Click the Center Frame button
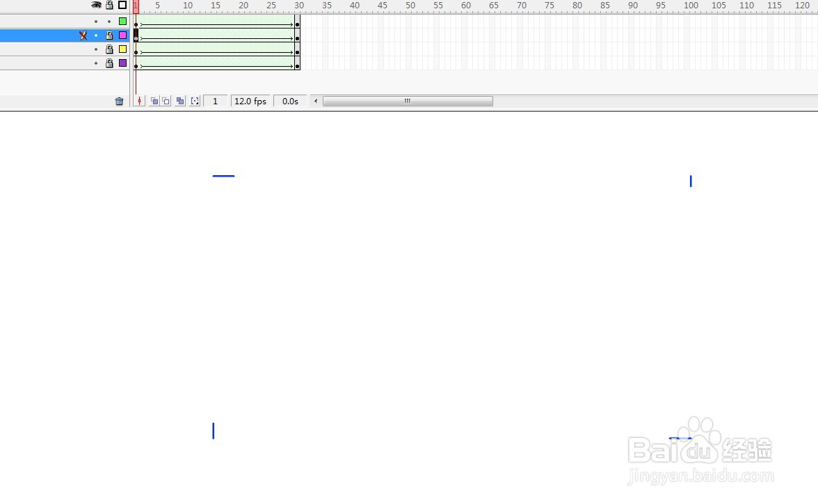818x504 pixels. [x=139, y=101]
